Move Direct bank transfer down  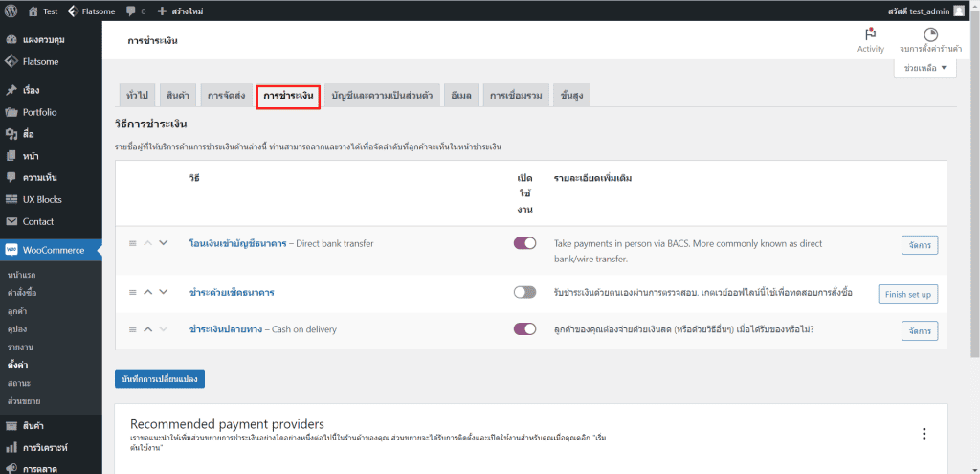163,243
